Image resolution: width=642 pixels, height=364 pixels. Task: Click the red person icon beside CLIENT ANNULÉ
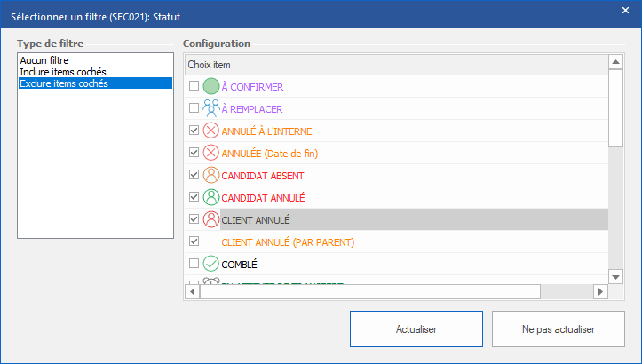point(210,219)
